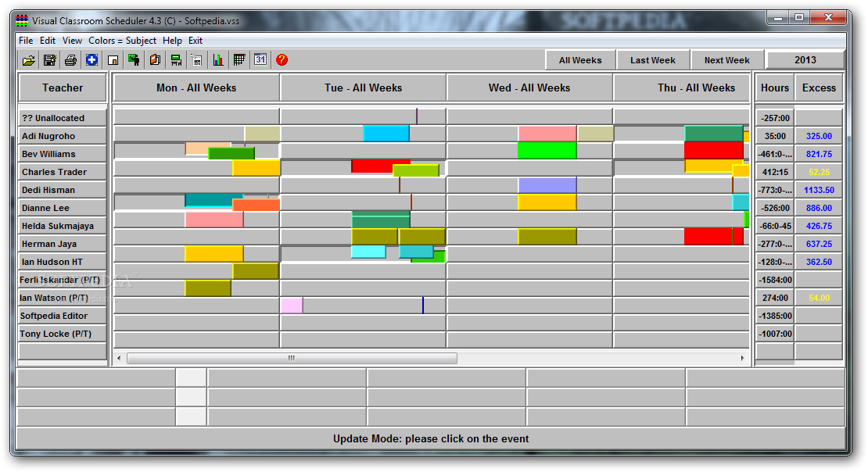Click the room floor plan icon
Viewport: 868px width, 472px height.
pos(113,59)
